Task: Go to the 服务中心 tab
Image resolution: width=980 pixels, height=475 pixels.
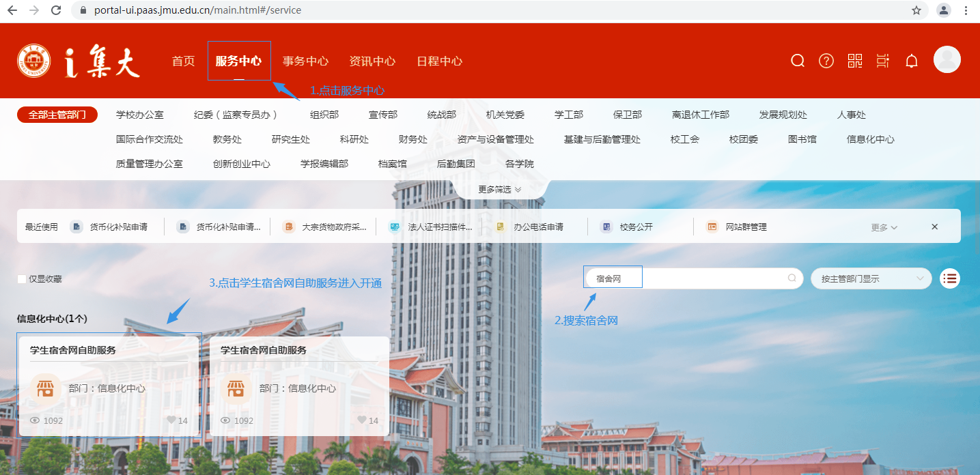Action: (238, 61)
